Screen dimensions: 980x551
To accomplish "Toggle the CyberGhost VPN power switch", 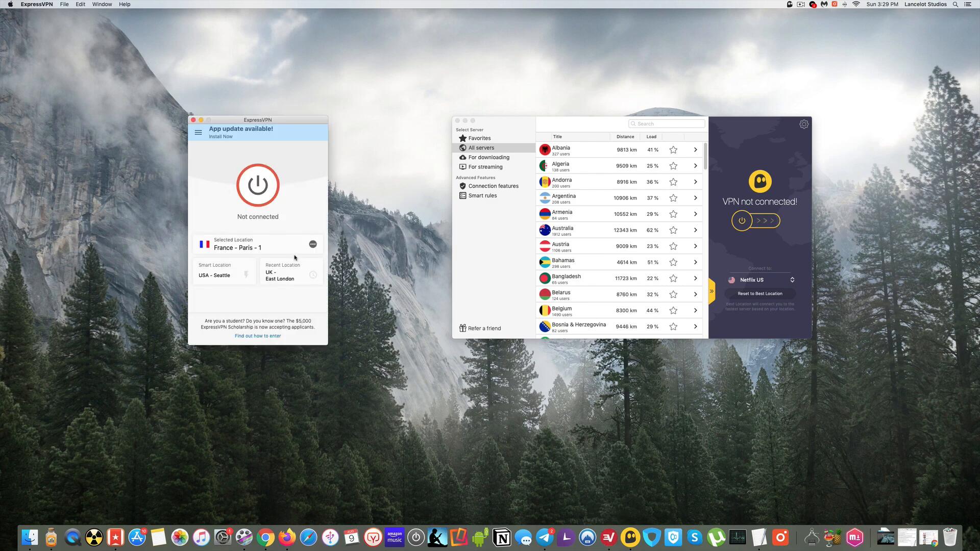I will [x=742, y=220].
